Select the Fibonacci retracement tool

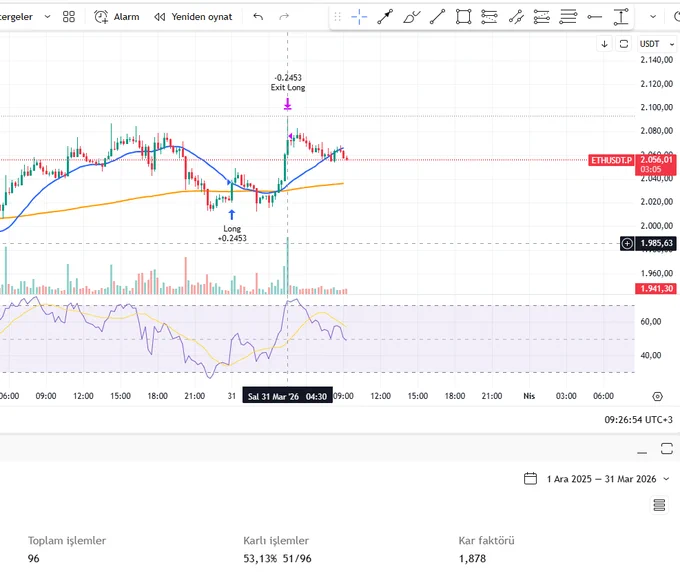pyautogui.click(x=489, y=17)
